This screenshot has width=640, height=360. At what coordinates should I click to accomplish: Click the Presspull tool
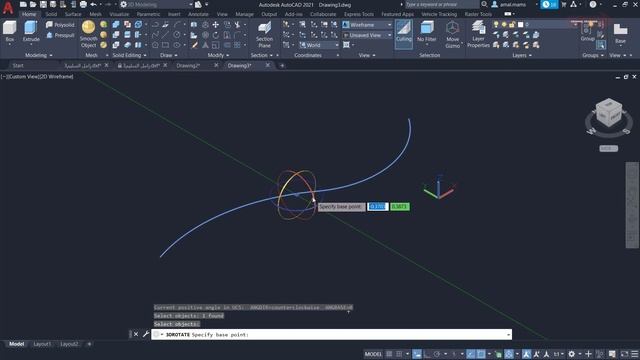coord(60,36)
